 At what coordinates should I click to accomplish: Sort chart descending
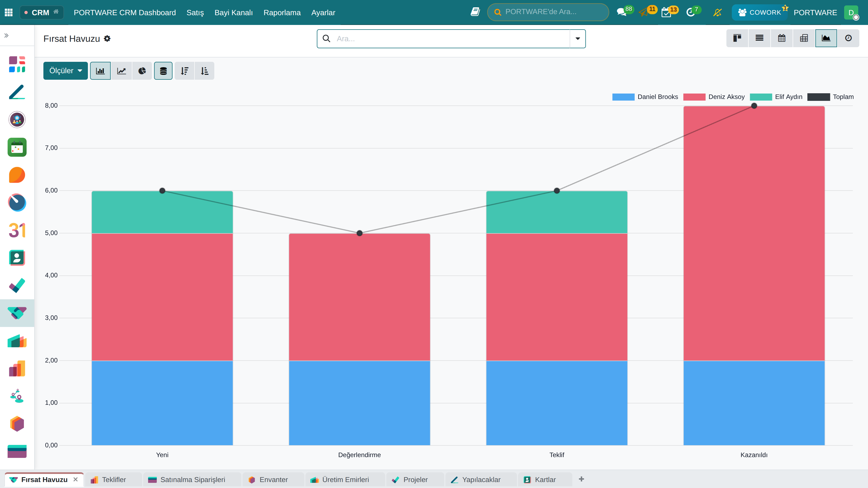point(184,71)
